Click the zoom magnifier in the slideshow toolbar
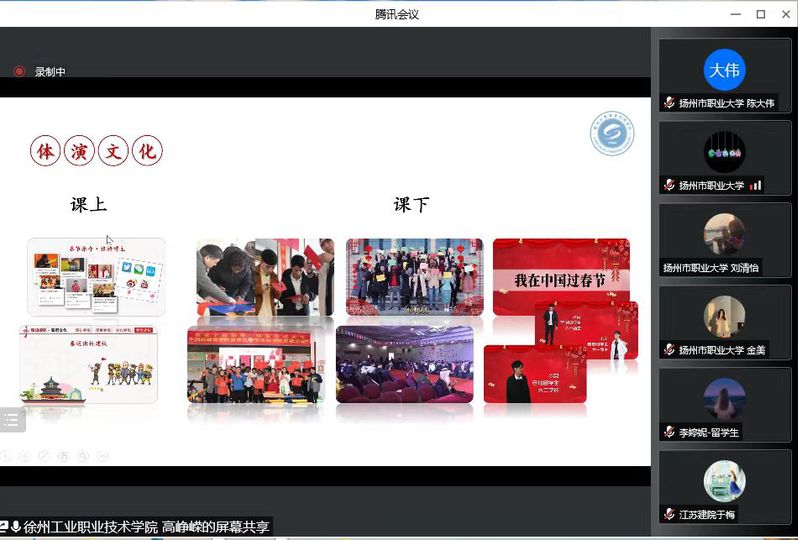The height and width of the screenshot is (540, 798). tap(83, 456)
